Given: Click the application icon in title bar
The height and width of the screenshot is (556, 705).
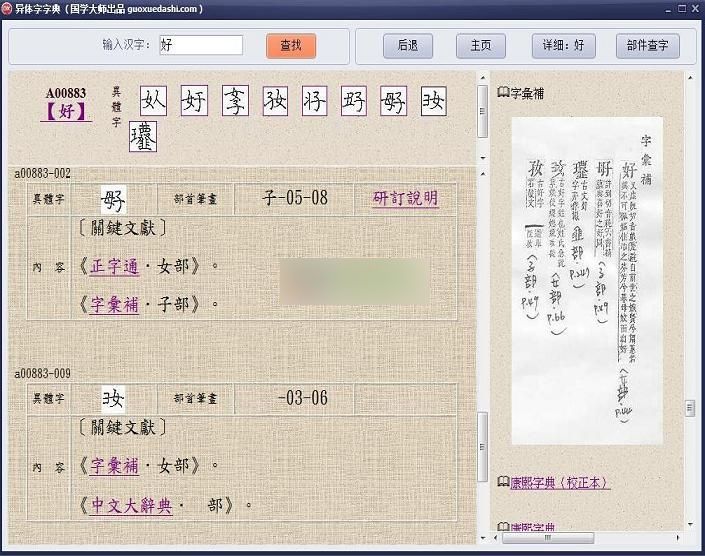Looking at the screenshot, I should (x=8, y=9).
